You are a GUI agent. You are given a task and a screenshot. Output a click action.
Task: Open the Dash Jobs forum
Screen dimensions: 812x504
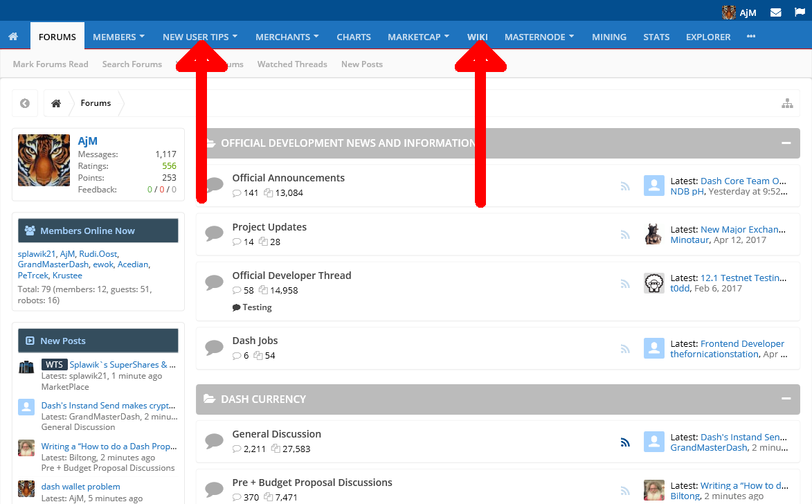[x=255, y=341]
